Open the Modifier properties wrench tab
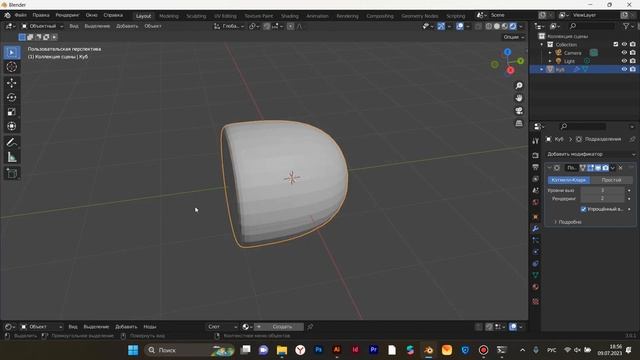 click(535, 229)
